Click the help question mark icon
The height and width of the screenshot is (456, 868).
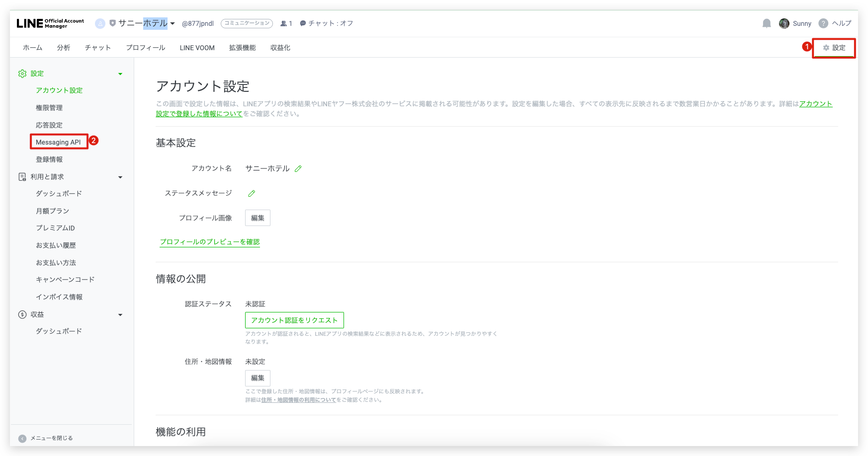(823, 23)
